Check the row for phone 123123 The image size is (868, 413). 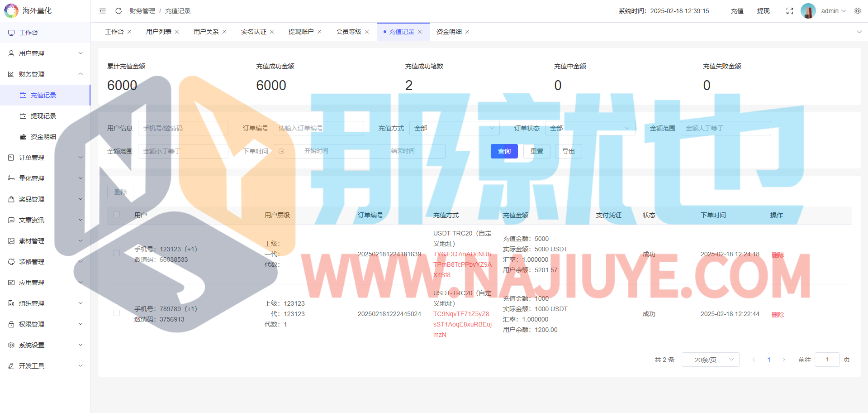[117, 253]
